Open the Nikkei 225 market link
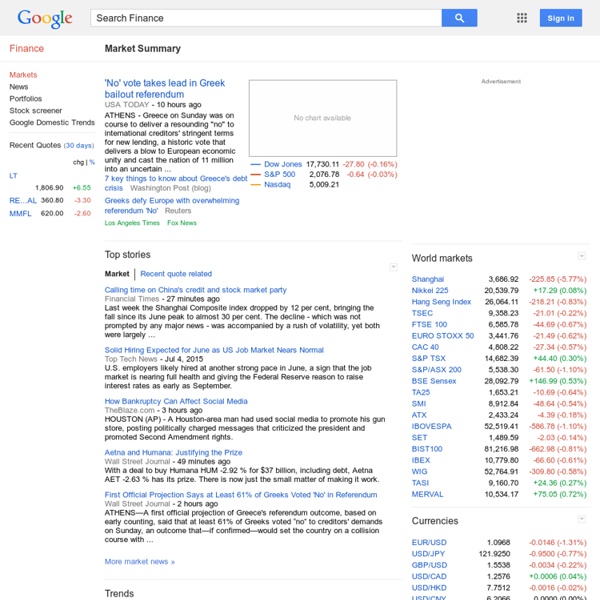Viewport: 600px width, 600px height. click(x=430, y=290)
